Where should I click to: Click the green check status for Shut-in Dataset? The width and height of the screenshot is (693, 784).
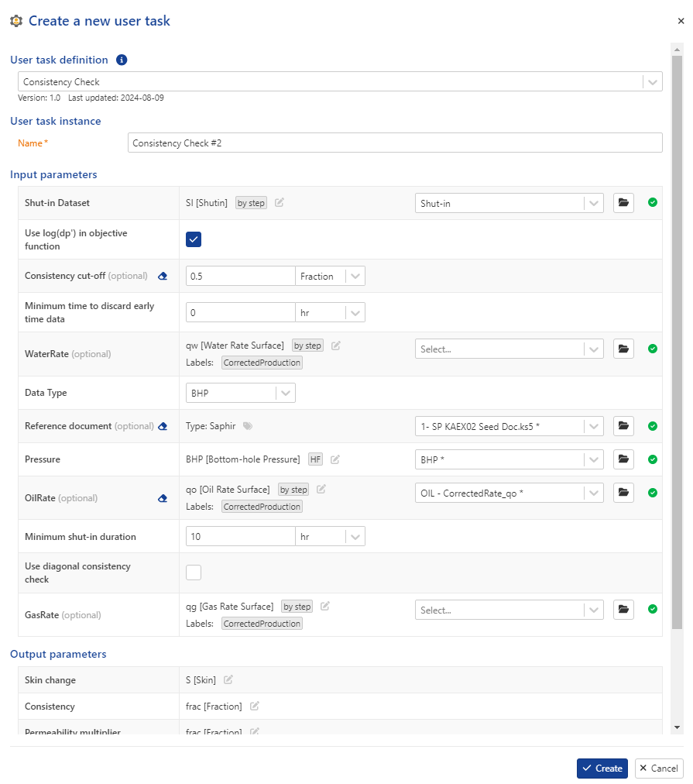(652, 202)
